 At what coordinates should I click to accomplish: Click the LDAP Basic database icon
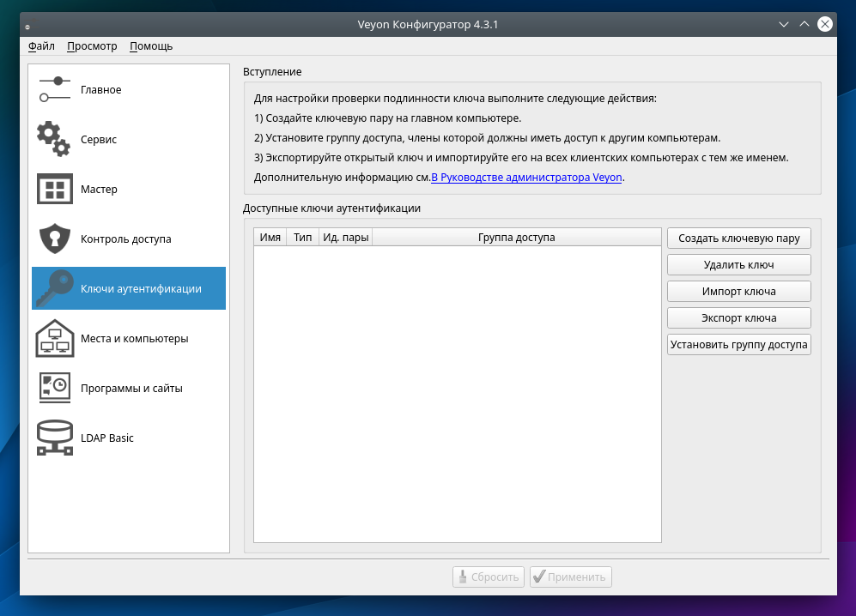(x=55, y=438)
